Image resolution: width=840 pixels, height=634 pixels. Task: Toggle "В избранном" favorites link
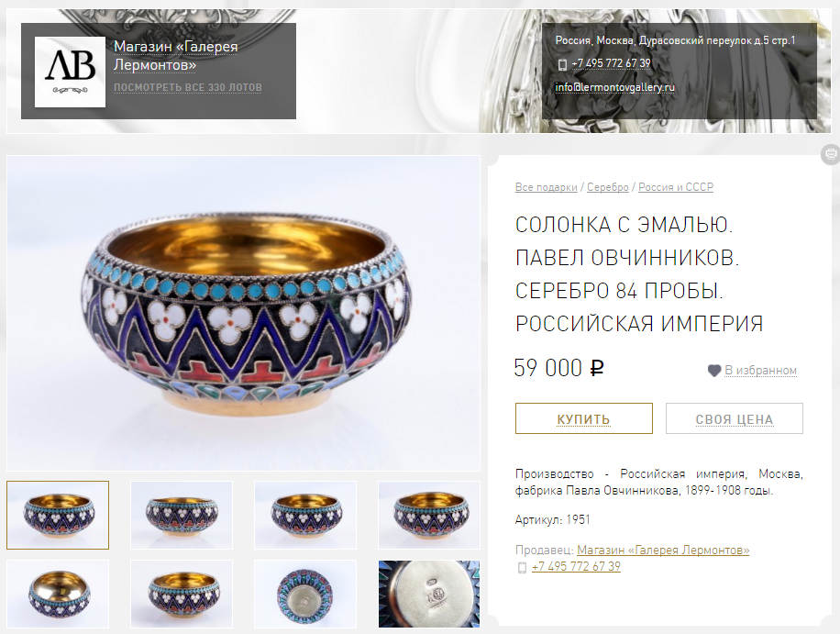tap(760, 371)
